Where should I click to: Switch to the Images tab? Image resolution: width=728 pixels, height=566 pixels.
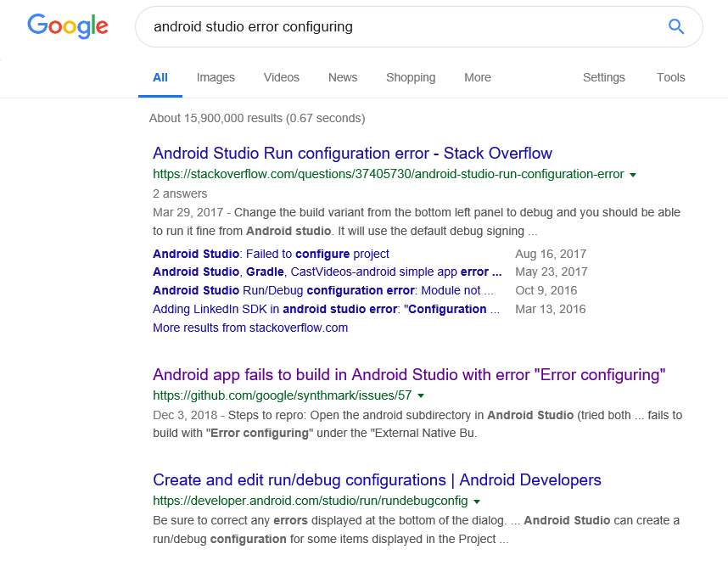[x=216, y=77]
